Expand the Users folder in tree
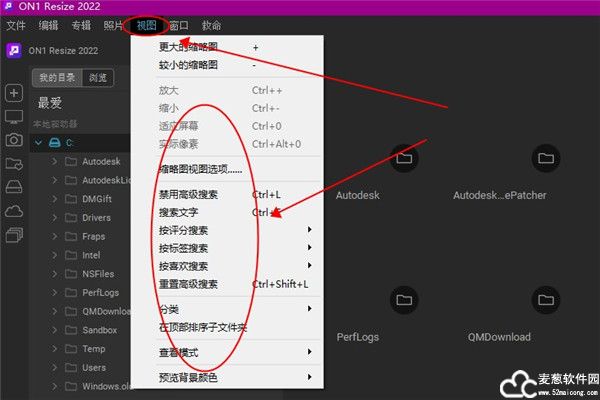The width and height of the screenshot is (600, 400). [x=54, y=367]
